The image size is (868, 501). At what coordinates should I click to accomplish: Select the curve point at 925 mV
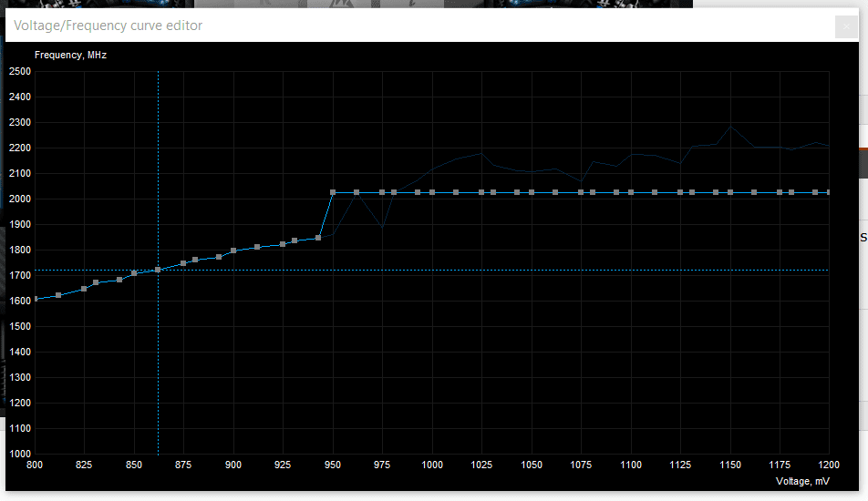283,244
